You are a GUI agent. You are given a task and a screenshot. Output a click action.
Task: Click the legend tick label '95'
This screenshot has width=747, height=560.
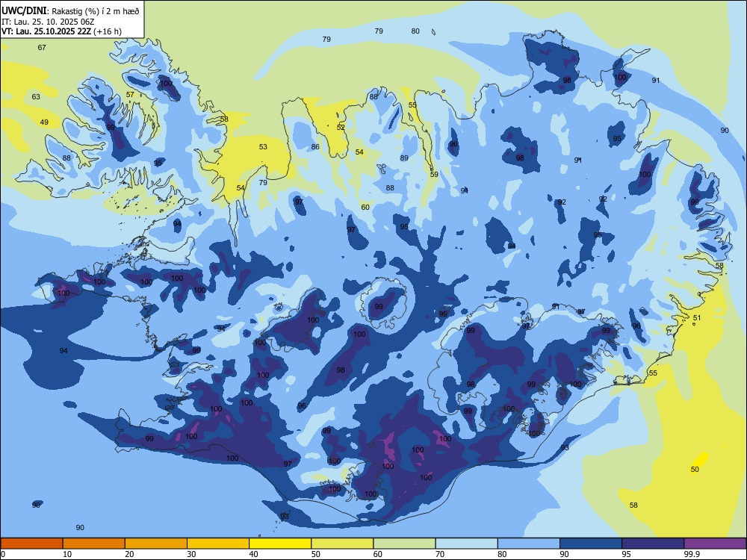(627, 554)
